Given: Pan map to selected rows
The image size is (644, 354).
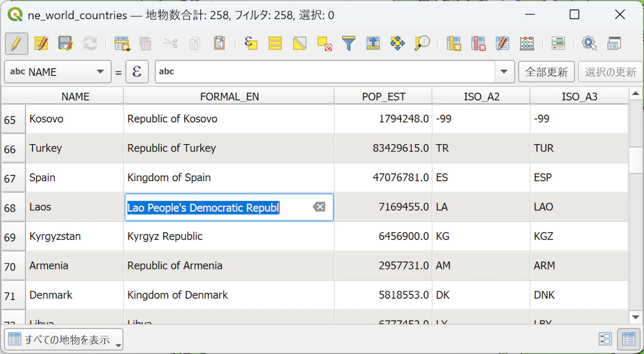Looking at the screenshot, I should tap(398, 43).
